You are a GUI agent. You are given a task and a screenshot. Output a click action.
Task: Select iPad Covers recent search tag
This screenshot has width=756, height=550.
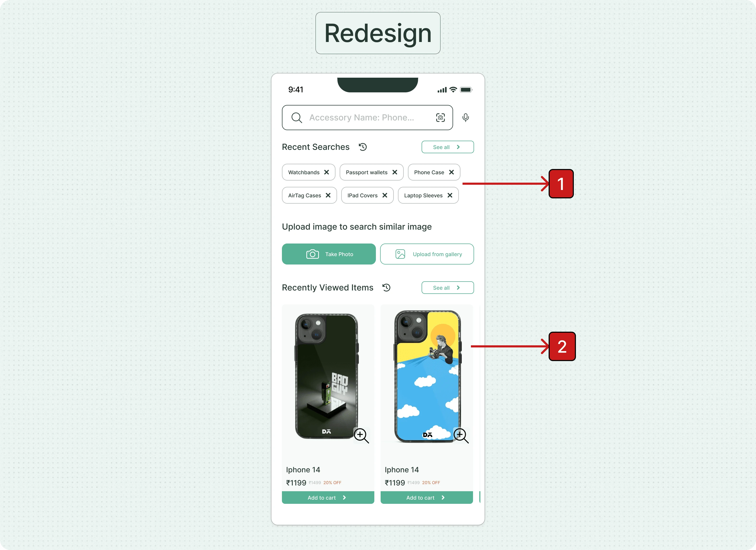pos(362,195)
